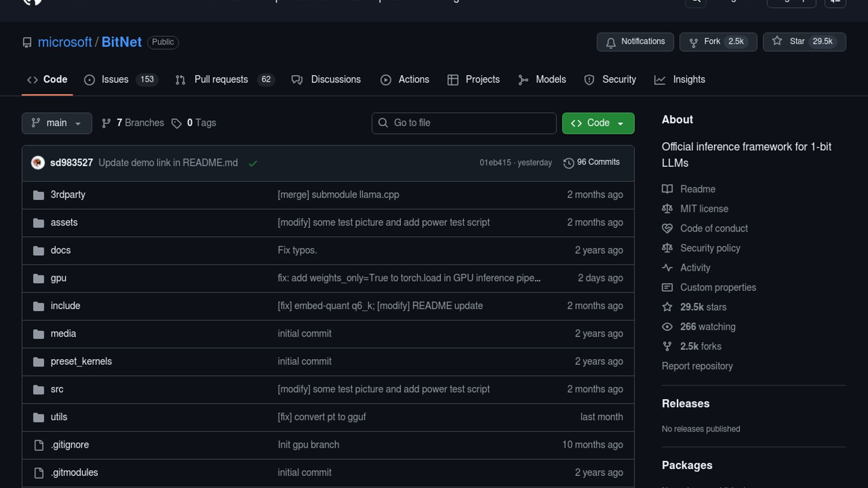The height and width of the screenshot is (488, 868).
Task: Click the green check status icon
Action: (253, 163)
